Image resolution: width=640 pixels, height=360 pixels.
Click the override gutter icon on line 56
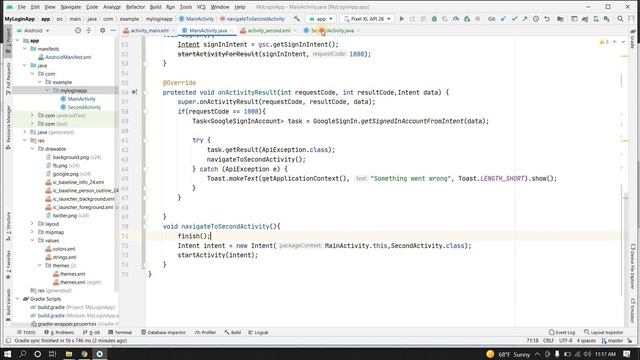(x=134, y=92)
